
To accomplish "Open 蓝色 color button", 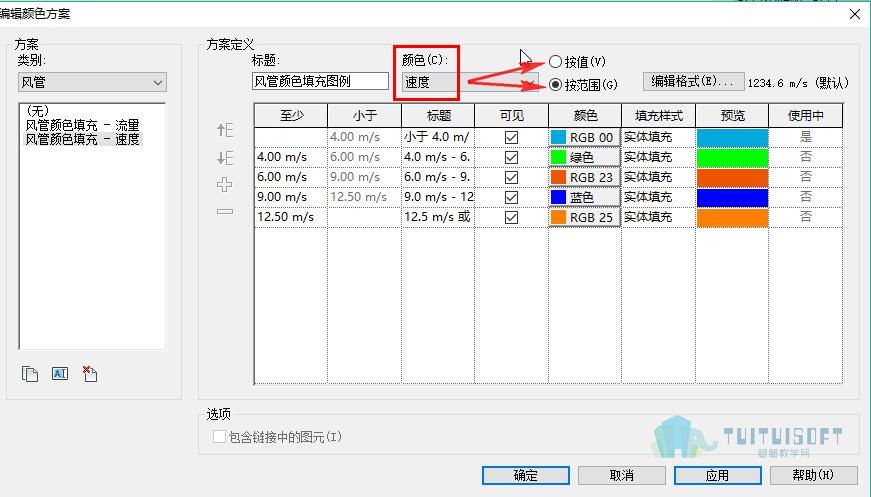I will pyautogui.click(x=584, y=197).
